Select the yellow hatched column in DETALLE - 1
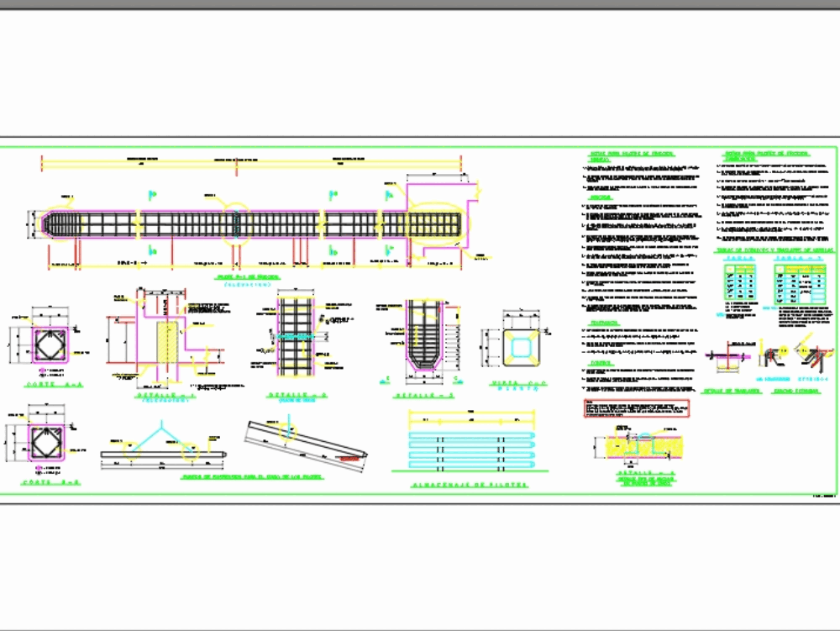Screen dimensions: 840x631 click(x=166, y=340)
